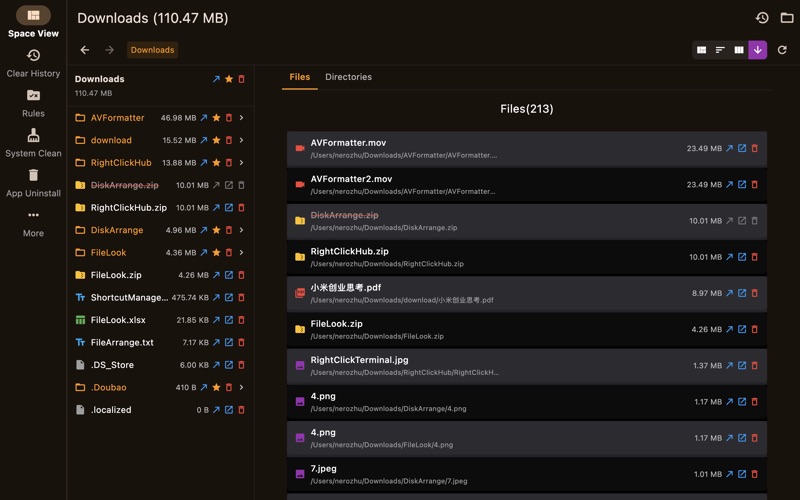Toggle the purple descending sort button
The image size is (800, 500).
[758, 50]
